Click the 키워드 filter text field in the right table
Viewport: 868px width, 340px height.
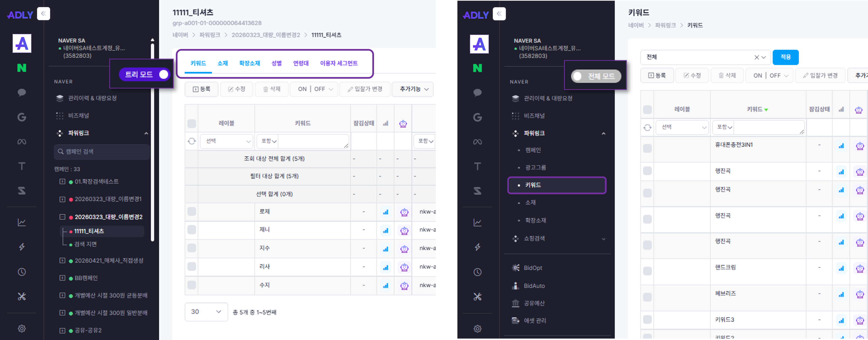(769, 127)
